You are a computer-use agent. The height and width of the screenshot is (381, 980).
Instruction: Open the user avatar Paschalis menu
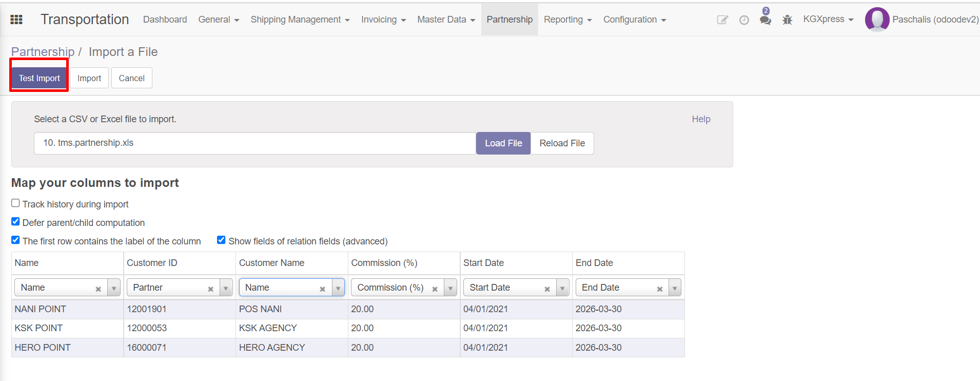(922, 20)
